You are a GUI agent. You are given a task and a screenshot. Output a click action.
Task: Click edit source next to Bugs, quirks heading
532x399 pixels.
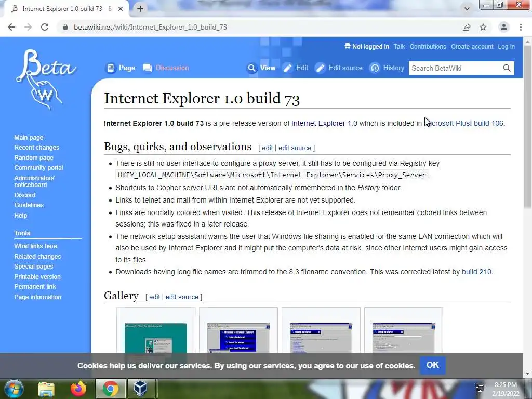(295, 148)
